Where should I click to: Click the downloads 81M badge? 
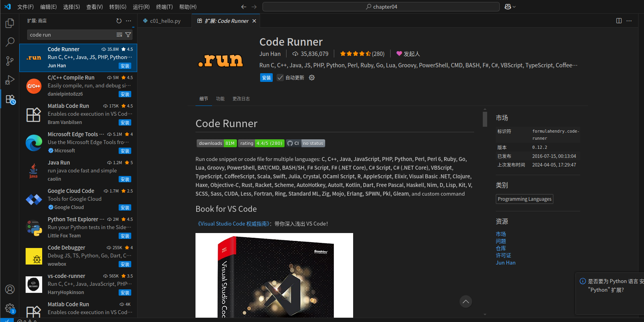217,143
